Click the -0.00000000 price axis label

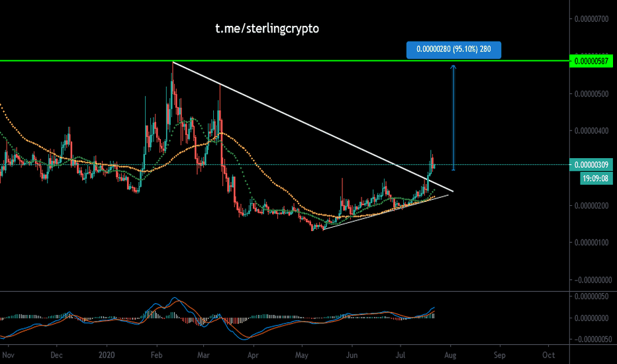[x=593, y=280]
